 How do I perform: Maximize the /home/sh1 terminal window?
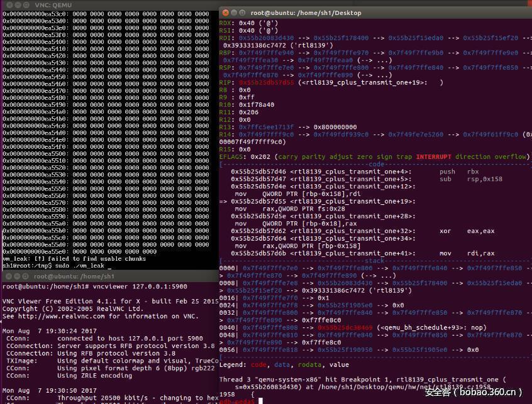coord(26,276)
